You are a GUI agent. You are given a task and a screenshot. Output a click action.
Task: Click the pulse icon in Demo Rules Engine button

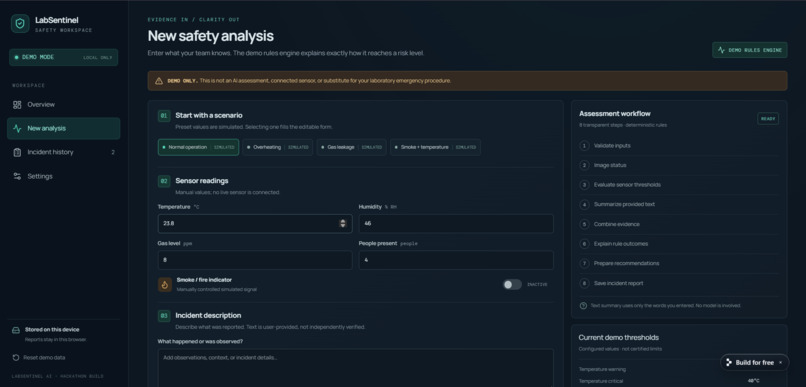pyautogui.click(x=721, y=50)
